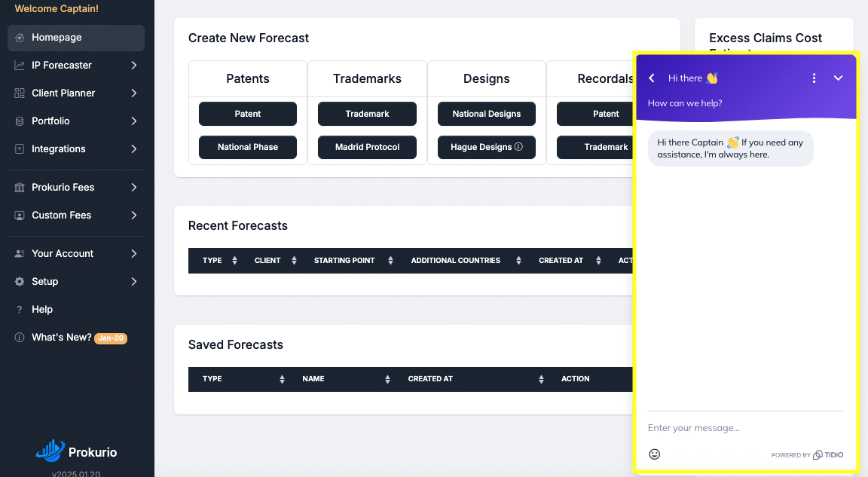This screenshot has height=477, width=868.
Task: Click the Portfolio database icon
Action: [20, 121]
